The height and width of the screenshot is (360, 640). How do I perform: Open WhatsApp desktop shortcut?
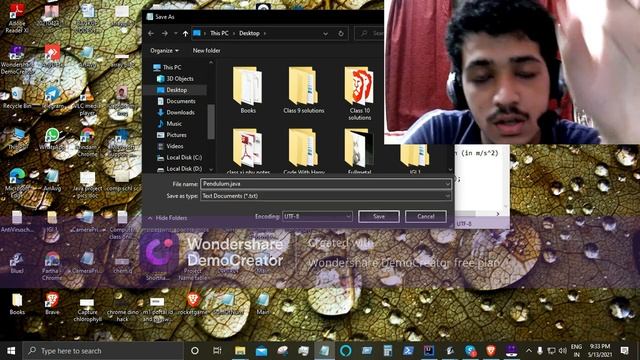click(x=52, y=138)
